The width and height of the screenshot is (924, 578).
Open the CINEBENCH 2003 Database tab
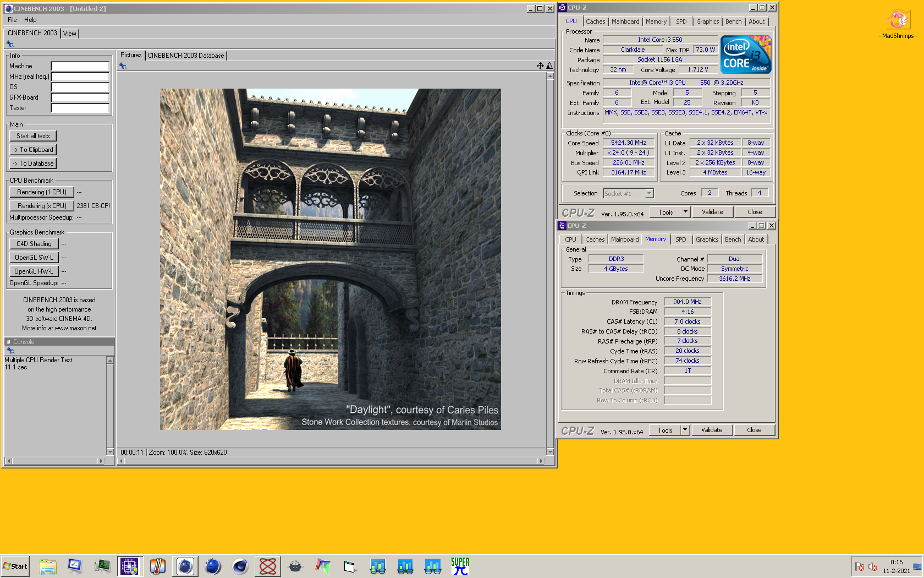186,56
